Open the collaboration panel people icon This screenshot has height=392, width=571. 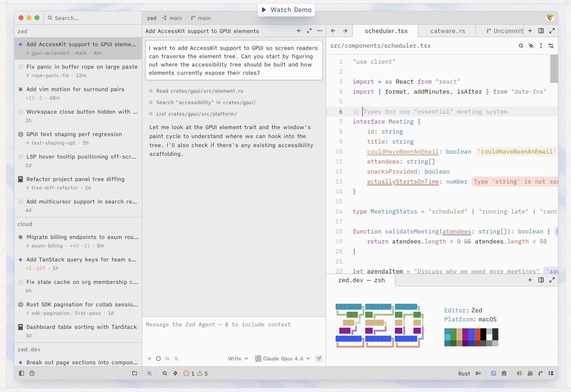[x=530, y=373]
